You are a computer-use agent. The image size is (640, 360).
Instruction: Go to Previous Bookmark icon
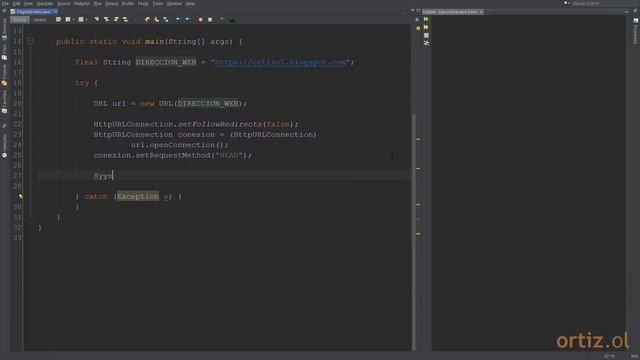[147, 20]
